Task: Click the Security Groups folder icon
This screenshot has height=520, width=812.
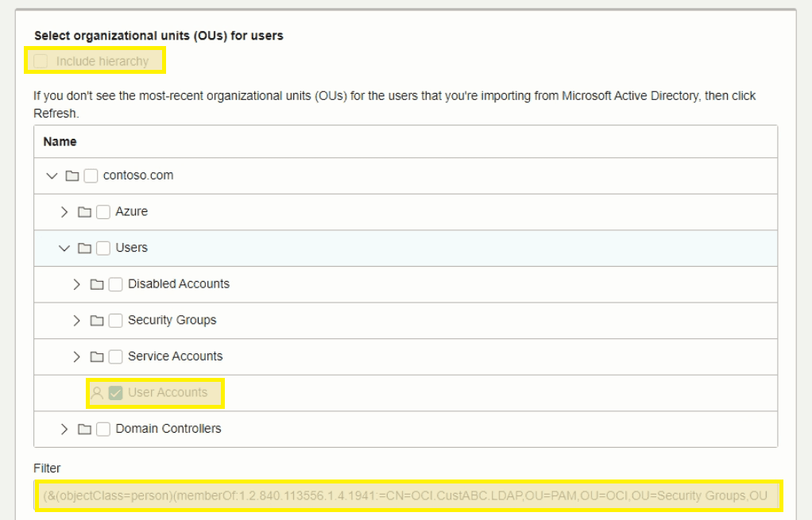Action: point(96,320)
